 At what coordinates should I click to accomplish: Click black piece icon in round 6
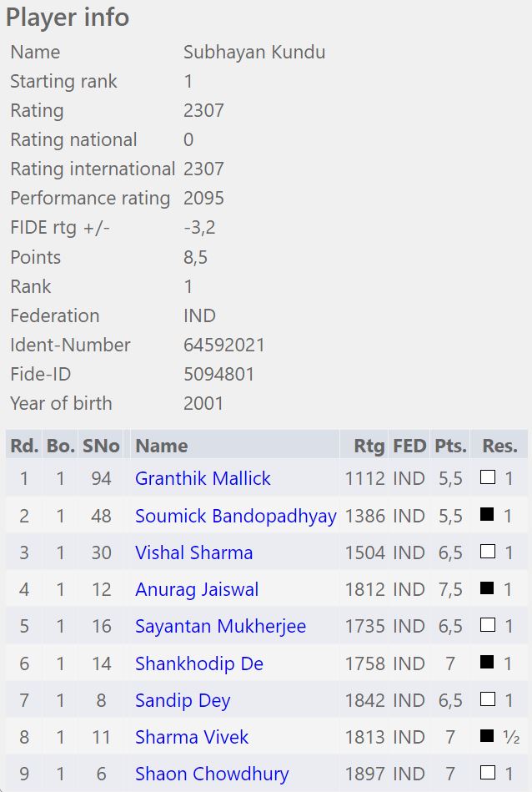488,663
